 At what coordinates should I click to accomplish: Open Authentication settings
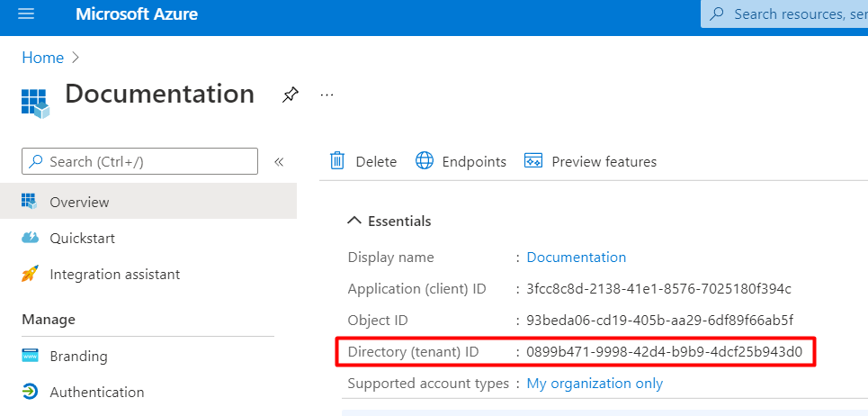click(97, 393)
